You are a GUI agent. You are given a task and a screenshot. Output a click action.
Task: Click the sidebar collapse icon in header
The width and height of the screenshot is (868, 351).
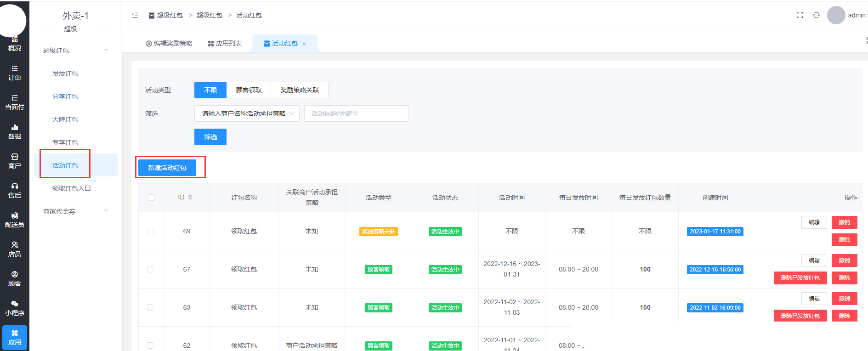pos(135,15)
